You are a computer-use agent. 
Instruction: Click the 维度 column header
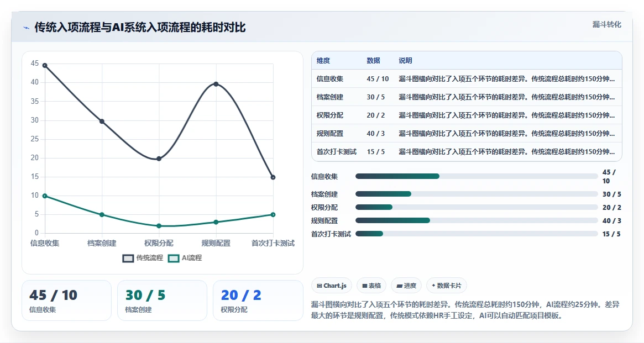coord(323,61)
